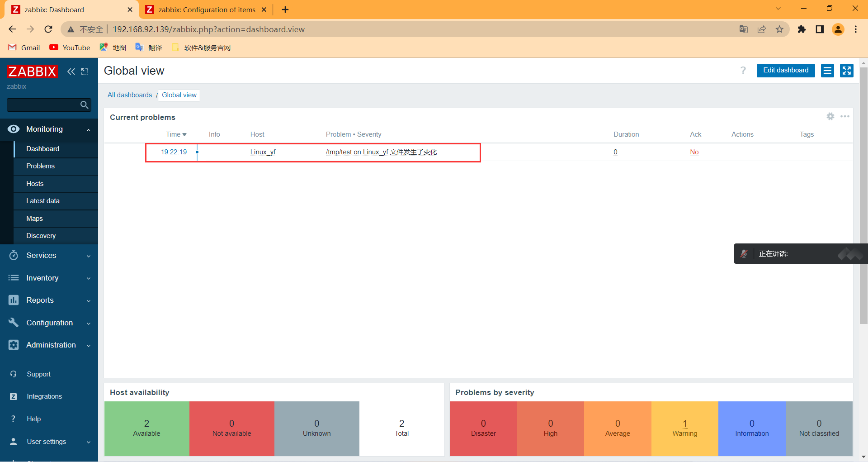The height and width of the screenshot is (462, 868).
Task: Click the Configuration wrench icon
Action: click(14, 323)
